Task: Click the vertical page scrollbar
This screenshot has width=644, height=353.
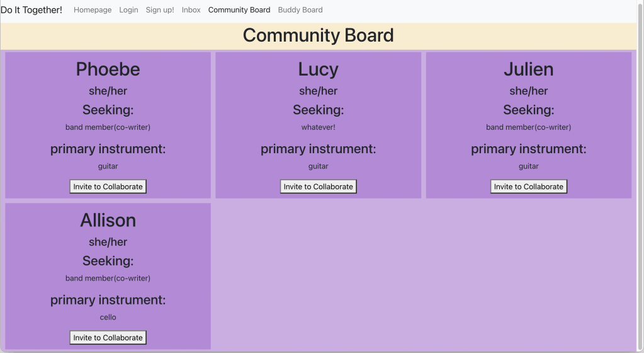Action: point(640,126)
